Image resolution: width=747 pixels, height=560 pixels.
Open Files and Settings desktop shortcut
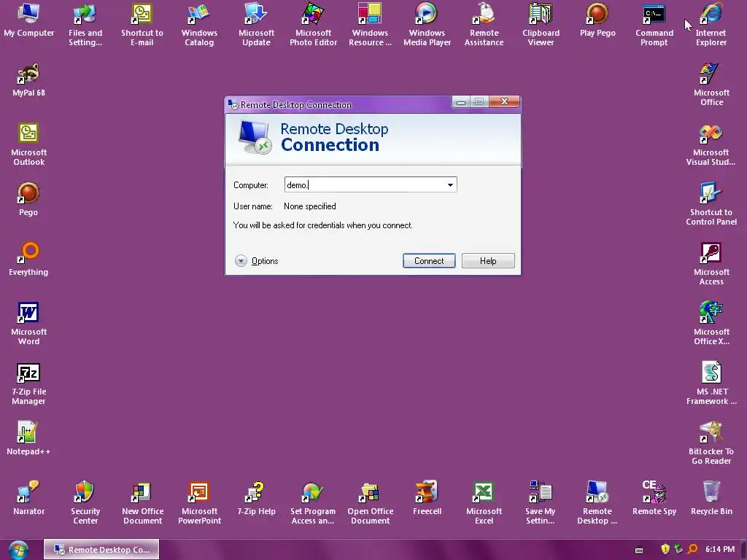85,25
